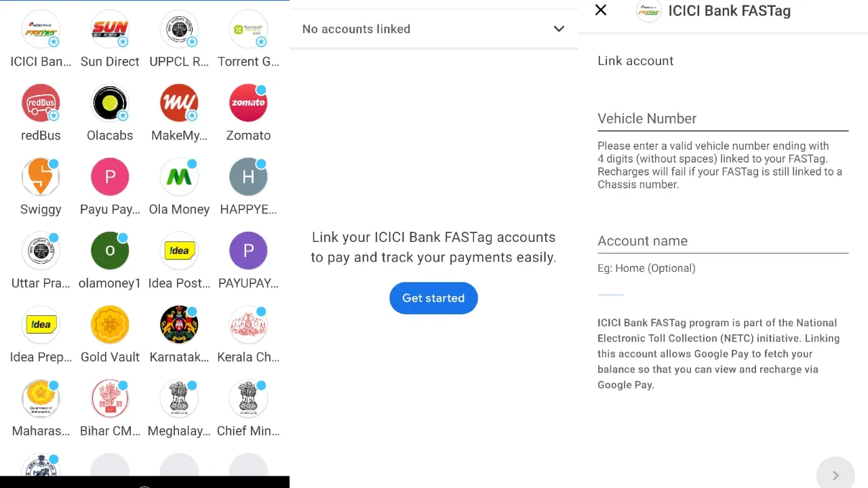The height and width of the screenshot is (488, 868).
Task: Select the HAPPYEASYGO H icon
Action: point(248,177)
